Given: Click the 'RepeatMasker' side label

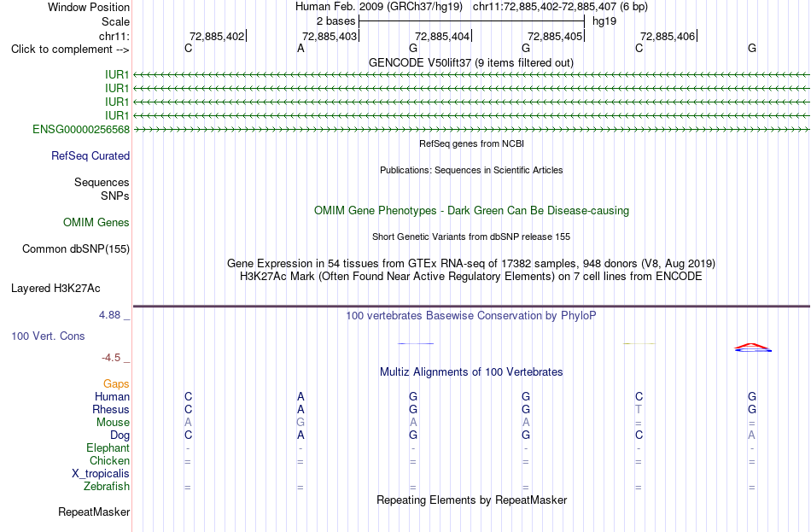Looking at the screenshot, I should coord(94,512).
